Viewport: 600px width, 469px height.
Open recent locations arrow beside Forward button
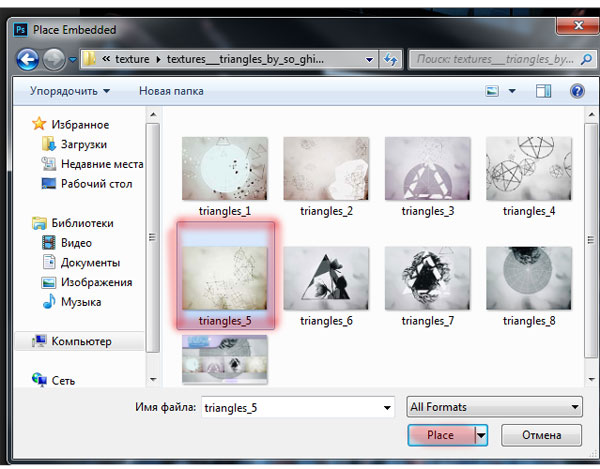[x=72, y=60]
